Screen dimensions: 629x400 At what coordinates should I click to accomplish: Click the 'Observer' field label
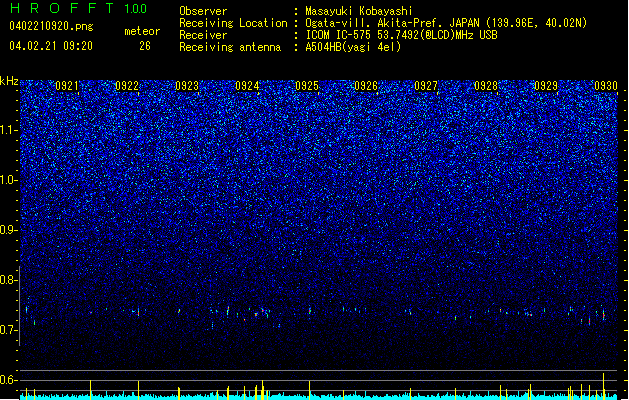(x=203, y=11)
